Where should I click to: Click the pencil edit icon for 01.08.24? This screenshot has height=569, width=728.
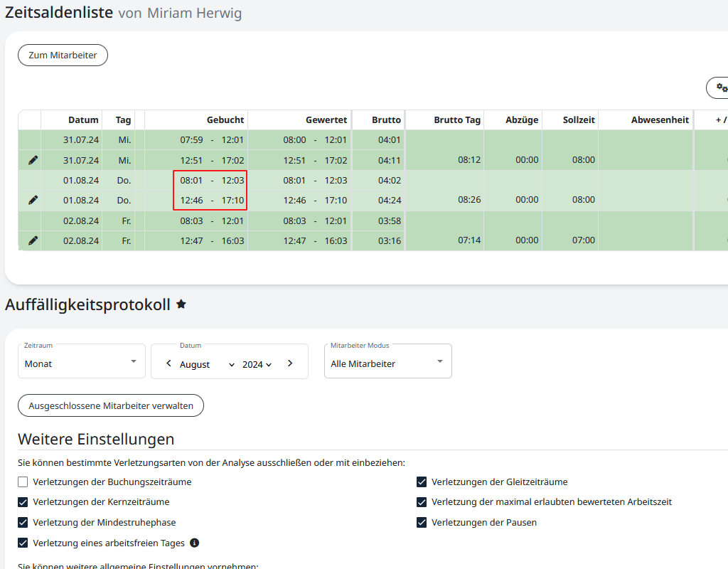click(33, 200)
